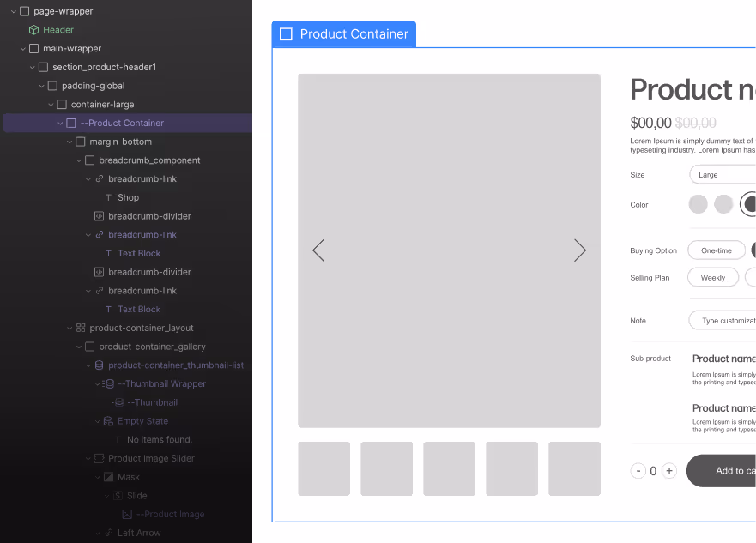756x543 pixels.
Task: Select the One-time buying option pill
Action: [x=717, y=250]
